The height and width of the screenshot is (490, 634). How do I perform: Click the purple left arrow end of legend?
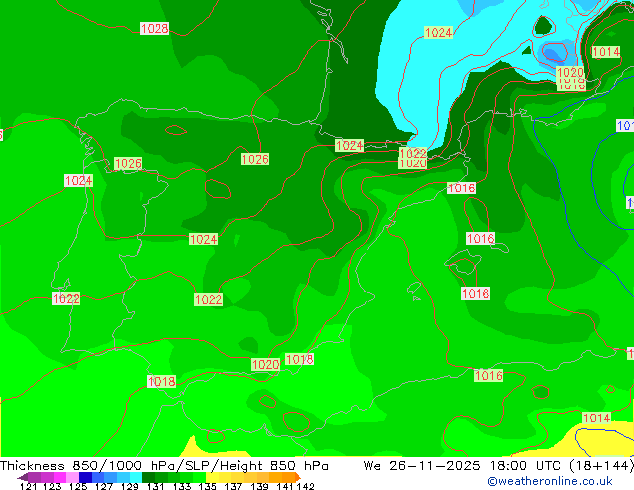pos(23,477)
